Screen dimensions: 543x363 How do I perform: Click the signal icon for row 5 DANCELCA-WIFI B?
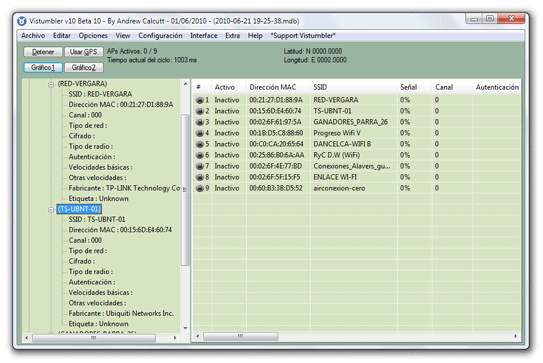point(199,144)
